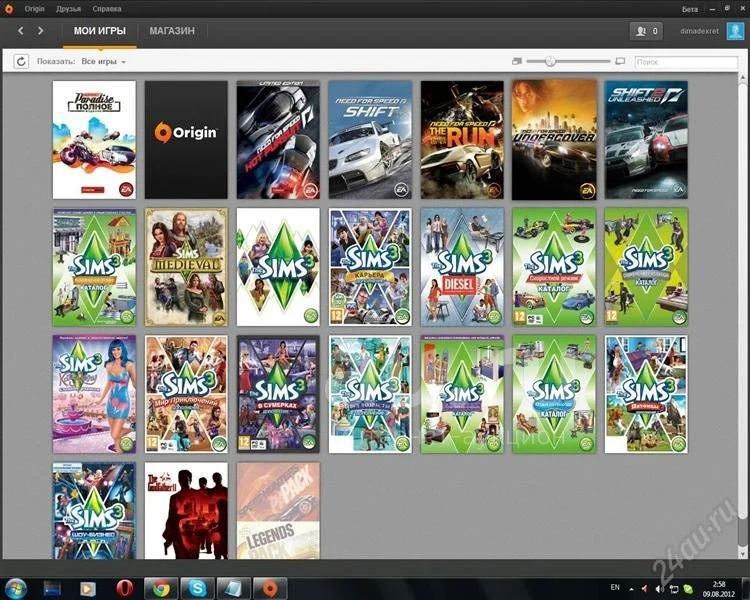Select The Sims 3 Карьера cover
Screen dimensions: 750x600
click(370, 267)
